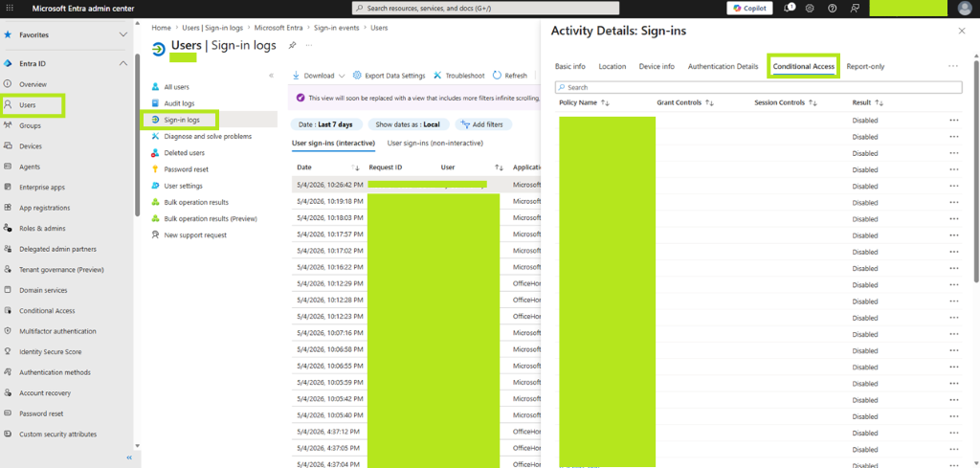Viewport: 980px width, 468px height.
Task: Open the ellipsis next to pin icon
Action: [309, 45]
